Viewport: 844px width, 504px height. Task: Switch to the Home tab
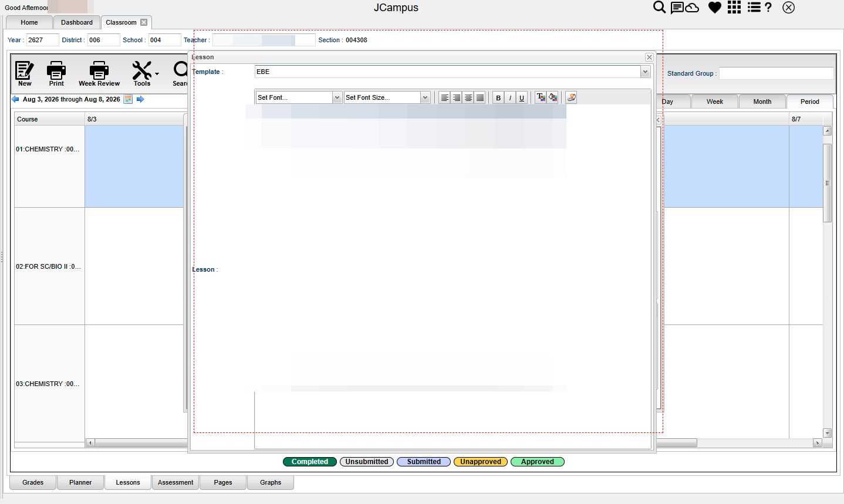coord(29,22)
